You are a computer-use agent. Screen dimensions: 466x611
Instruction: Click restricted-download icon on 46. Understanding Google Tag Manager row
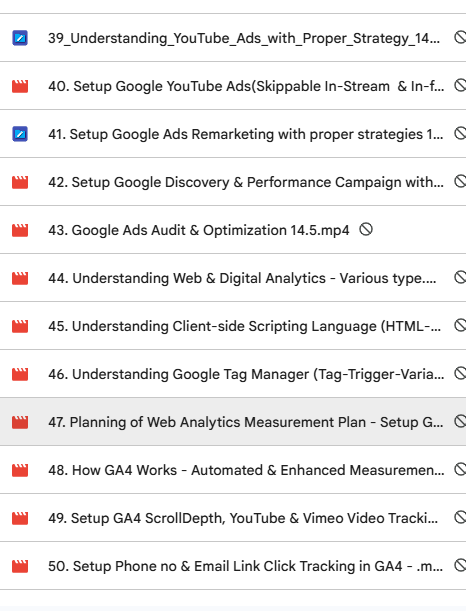coord(461,373)
